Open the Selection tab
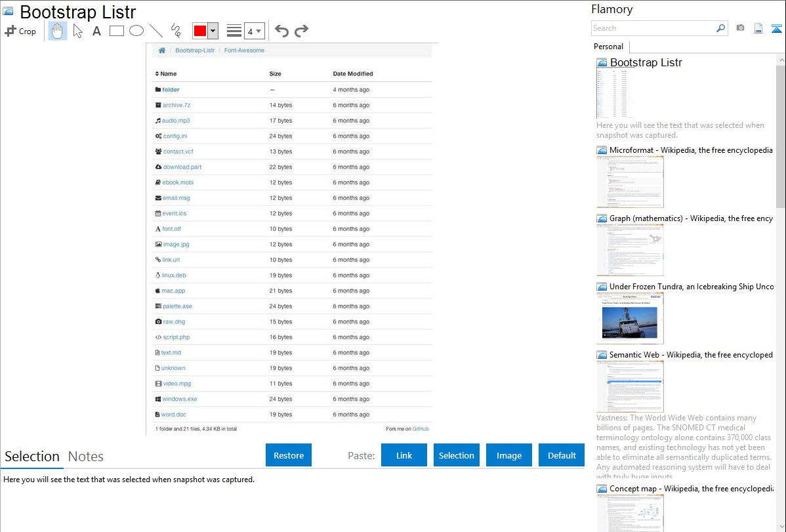The image size is (786, 532). (32, 457)
